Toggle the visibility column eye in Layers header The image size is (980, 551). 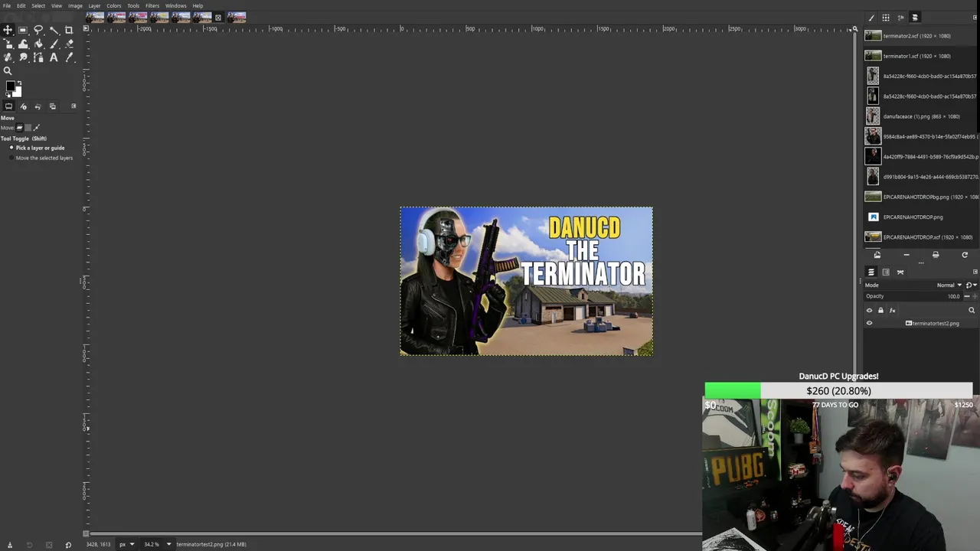(x=869, y=310)
